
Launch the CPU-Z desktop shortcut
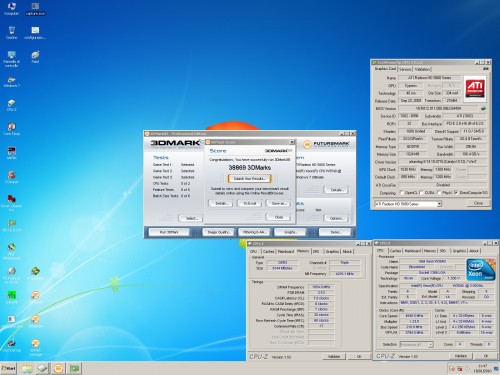tap(11, 105)
